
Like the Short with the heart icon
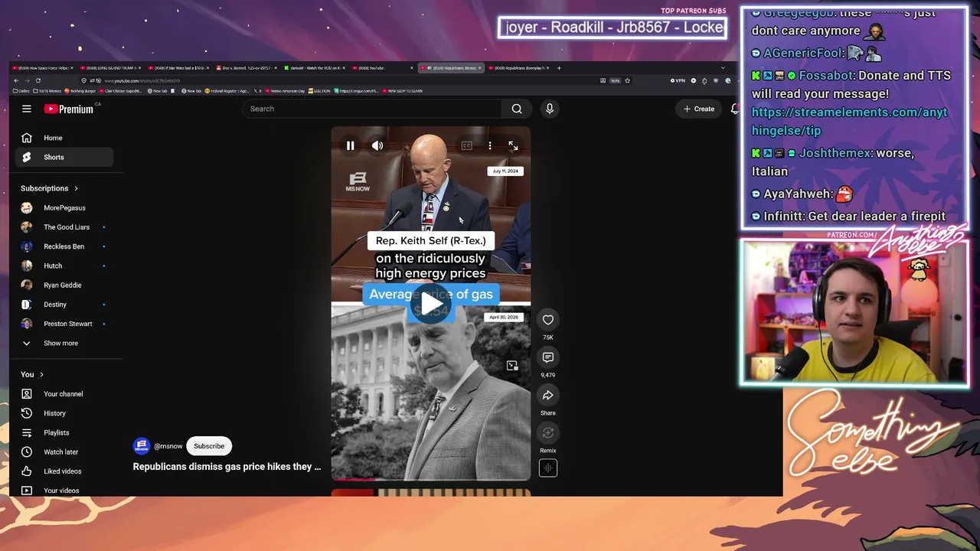(548, 320)
